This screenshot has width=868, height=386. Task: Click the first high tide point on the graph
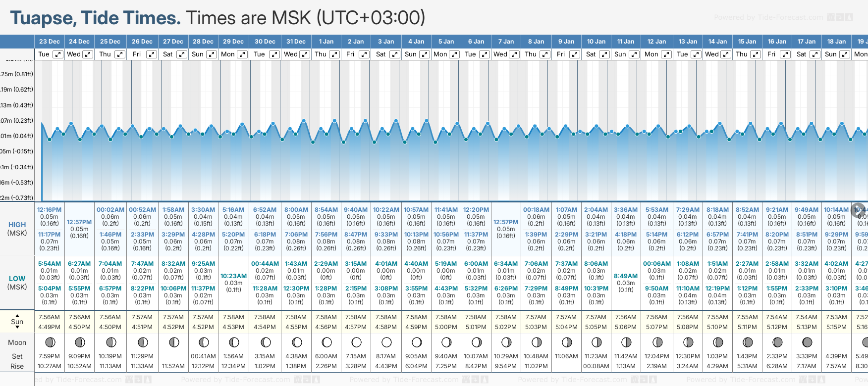click(x=57, y=129)
